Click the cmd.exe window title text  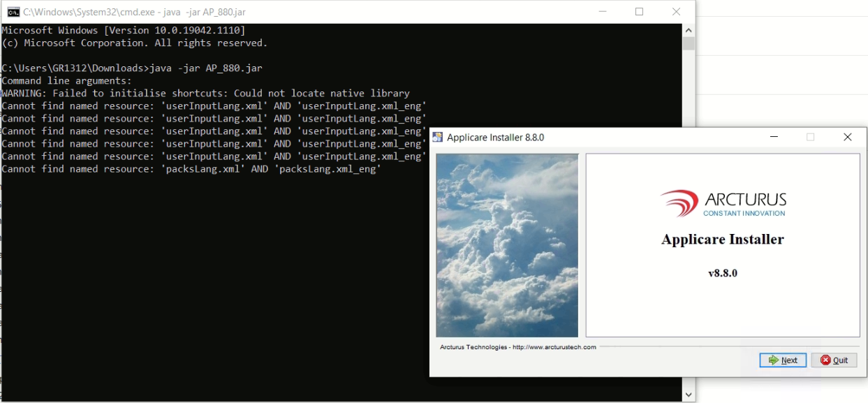click(x=134, y=12)
